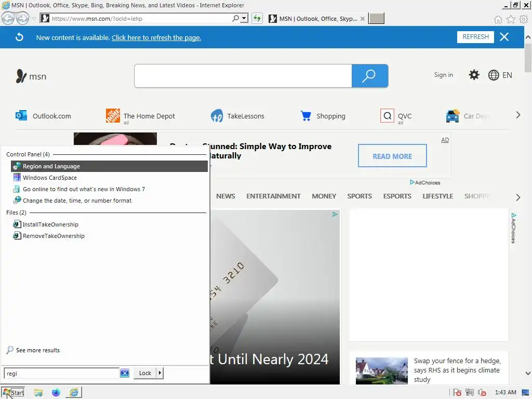Viewport: 532px width, 399px height.
Task: Click AdChoices under the ad
Action: (425, 182)
